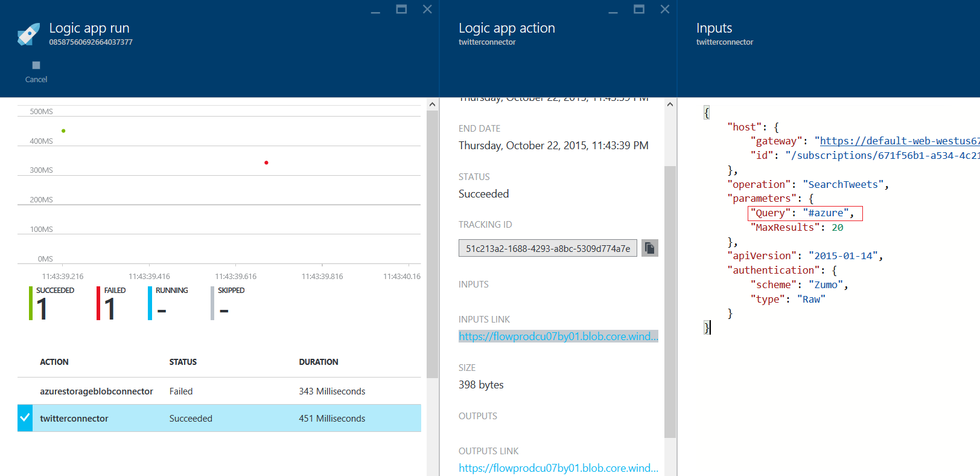Click the "apiVersion" JSON line
Screen dimensions: 980x476
click(x=805, y=256)
